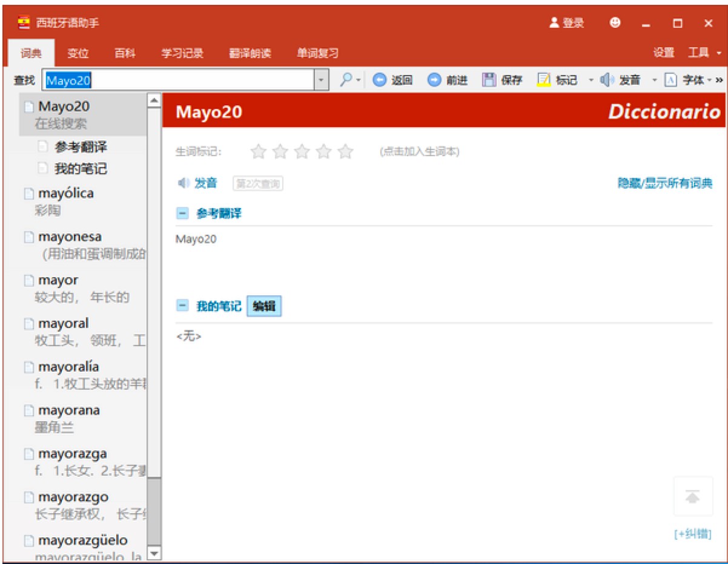Click the 标记 highlight marker icon
This screenshot has height=564, width=728.
click(543, 80)
